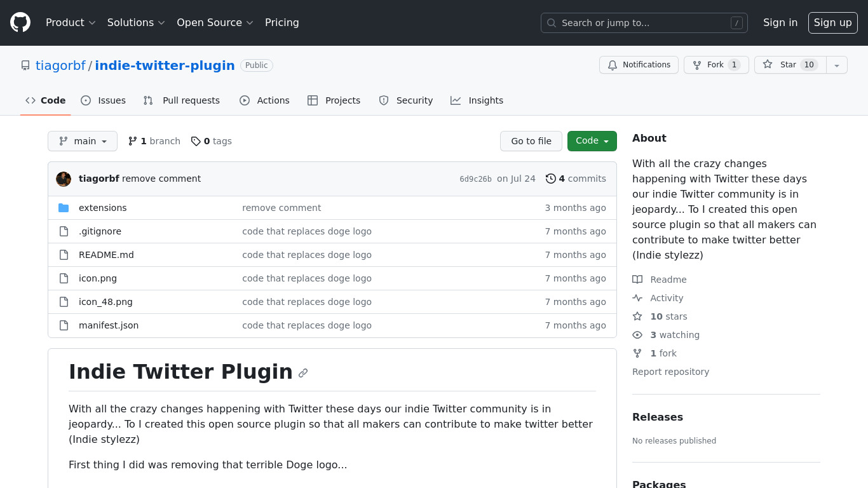868x488 pixels.
Task: Click the Packages heading
Action: [659, 484]
